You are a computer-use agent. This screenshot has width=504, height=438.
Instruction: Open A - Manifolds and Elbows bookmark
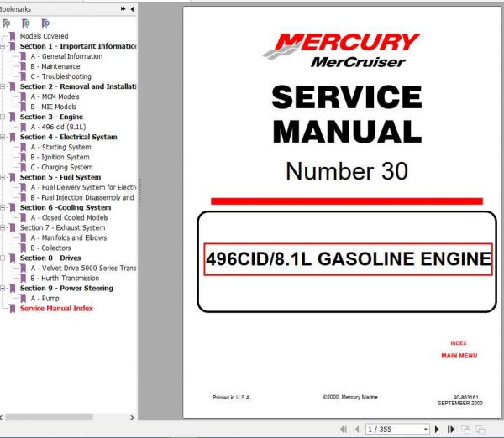click(x=69, y=238)
